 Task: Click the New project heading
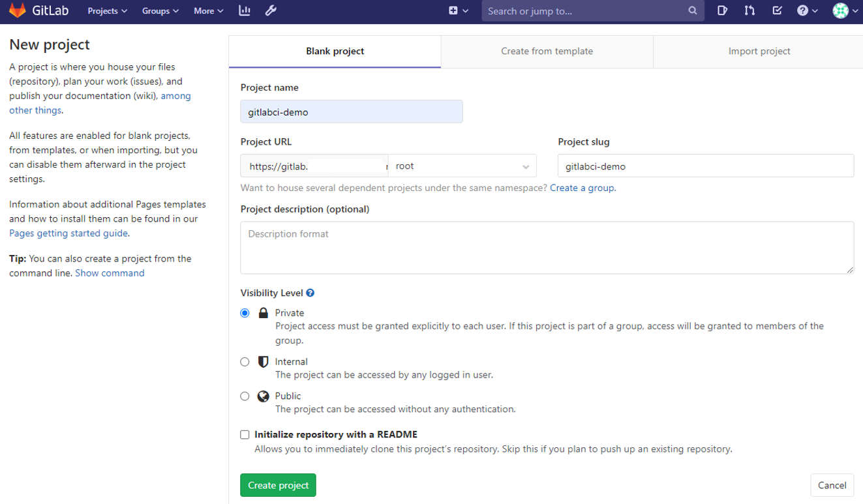point(50,45)
